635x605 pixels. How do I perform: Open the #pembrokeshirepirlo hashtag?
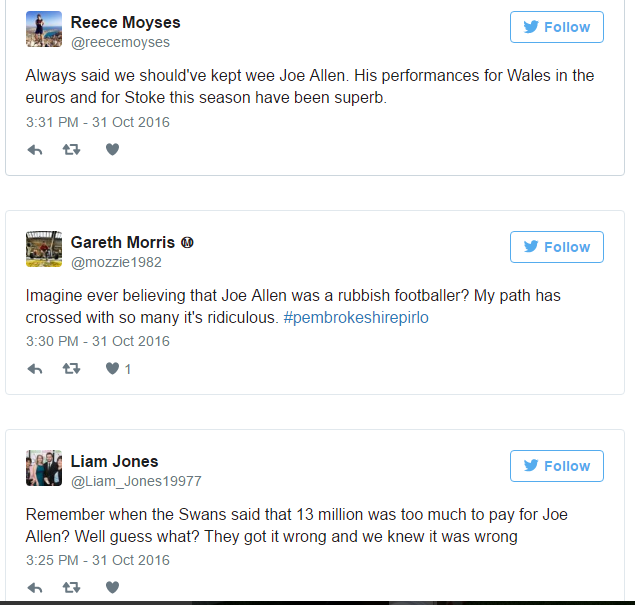[356, 318]
